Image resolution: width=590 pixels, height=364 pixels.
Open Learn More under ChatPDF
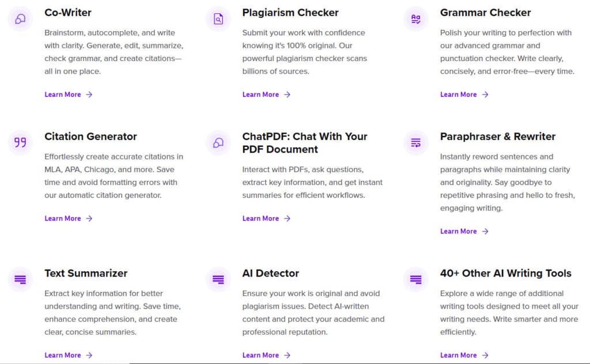click(x=261, y=218)
